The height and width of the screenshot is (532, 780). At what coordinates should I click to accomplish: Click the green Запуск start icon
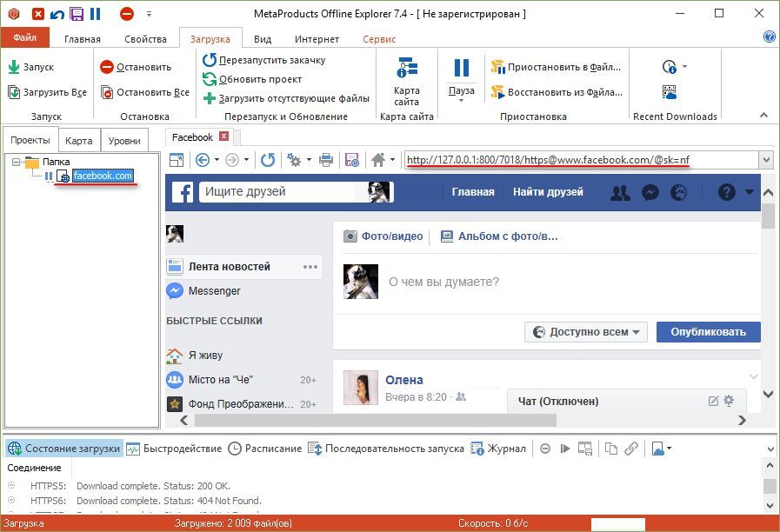(x=14, y=67)
